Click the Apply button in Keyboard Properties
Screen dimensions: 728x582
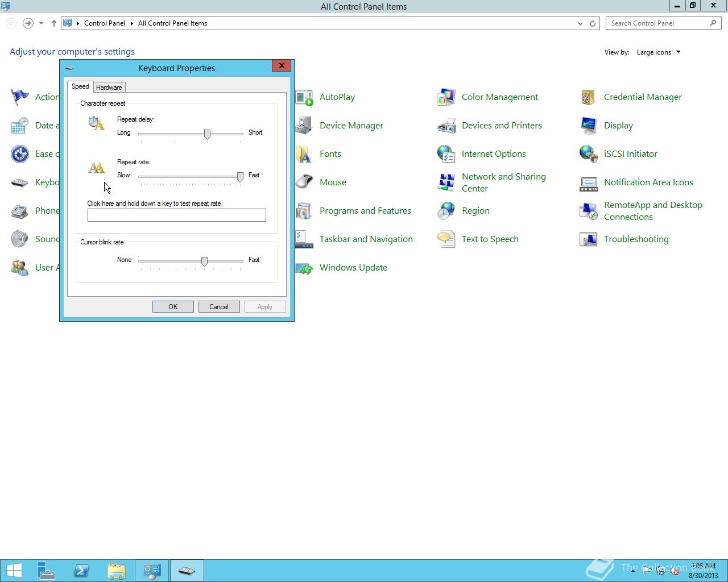click(x=265, y=307)
